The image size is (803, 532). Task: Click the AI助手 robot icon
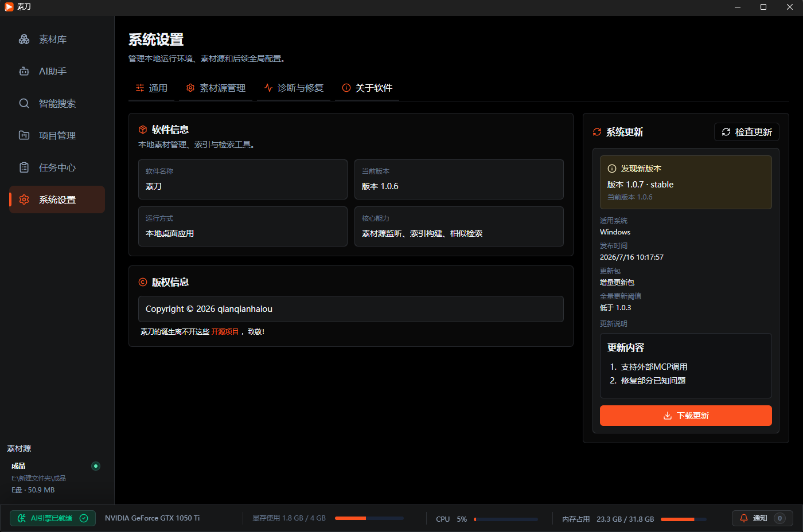click(x=24, y=71)
